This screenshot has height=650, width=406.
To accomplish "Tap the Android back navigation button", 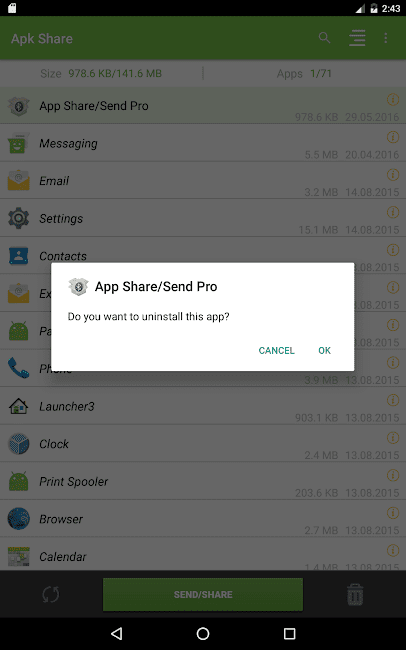I will tap(117, 633).
